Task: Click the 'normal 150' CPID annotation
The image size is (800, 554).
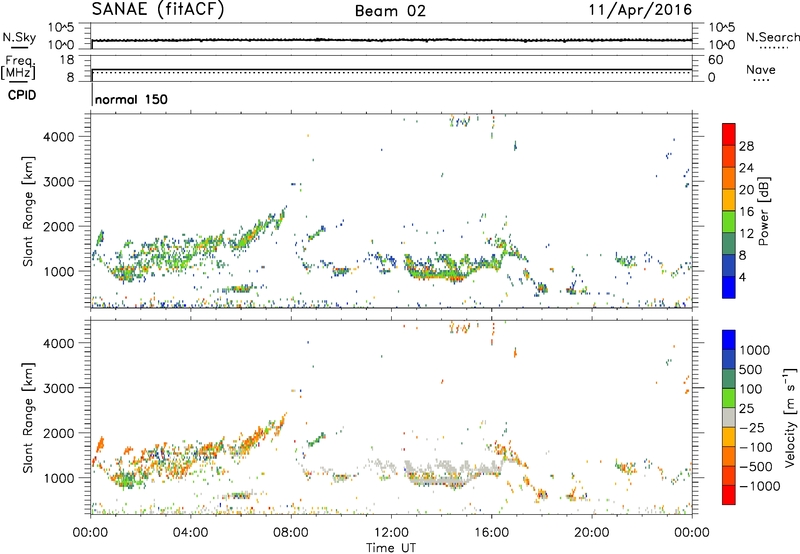Action: point(131,99)
